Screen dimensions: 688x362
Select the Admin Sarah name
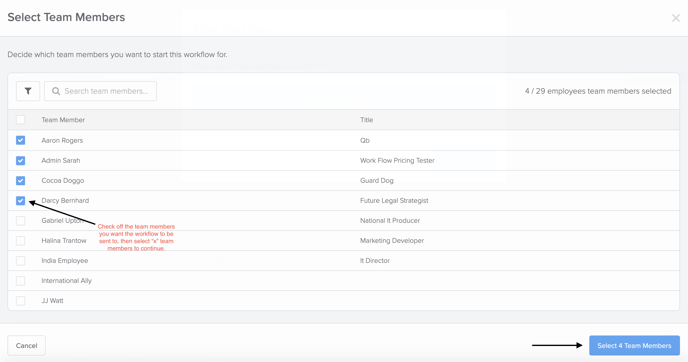[x=61, y=161]
